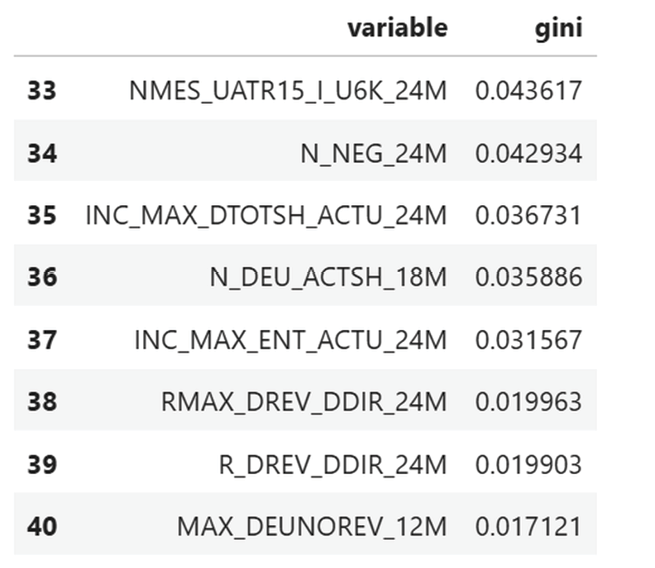Click the 'variable' column header
655x568 pixels.
click(x=398, y=28)
